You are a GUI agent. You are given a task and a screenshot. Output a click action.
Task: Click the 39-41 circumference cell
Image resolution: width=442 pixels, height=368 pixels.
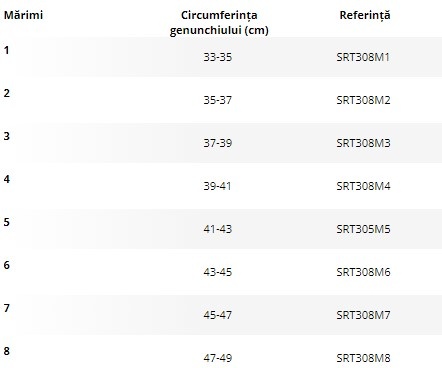(x=217, y=186)
